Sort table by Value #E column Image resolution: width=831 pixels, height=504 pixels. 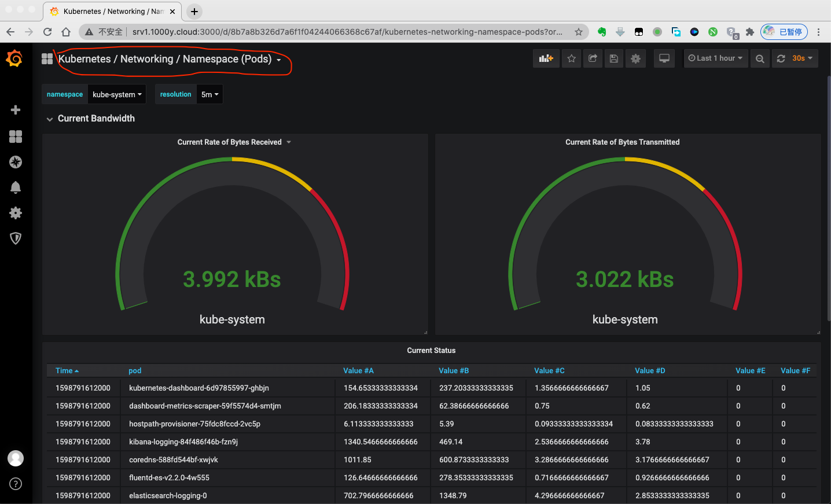coord(750,371)
